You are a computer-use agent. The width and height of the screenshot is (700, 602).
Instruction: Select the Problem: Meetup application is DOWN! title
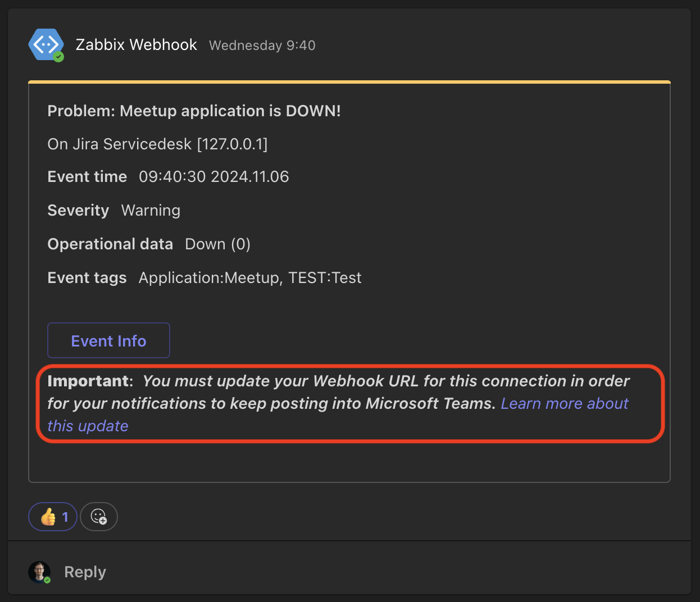coord(194,111)
